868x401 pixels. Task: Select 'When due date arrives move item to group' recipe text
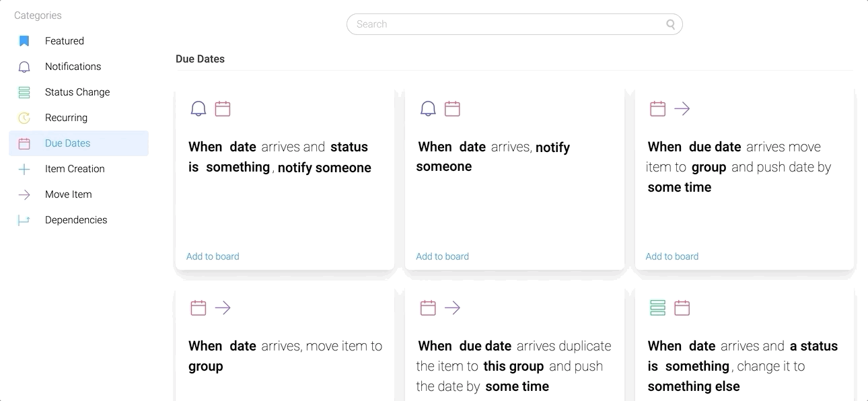point(739,167)
